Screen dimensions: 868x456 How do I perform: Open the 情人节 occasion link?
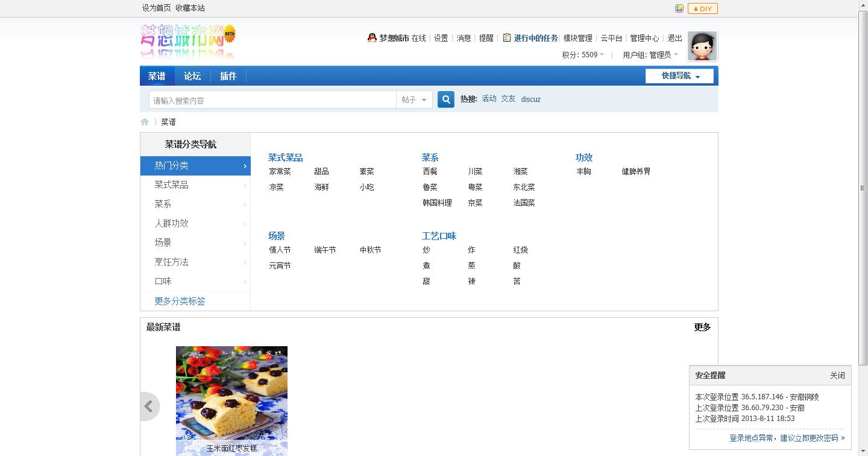click(x=280, y=250)
